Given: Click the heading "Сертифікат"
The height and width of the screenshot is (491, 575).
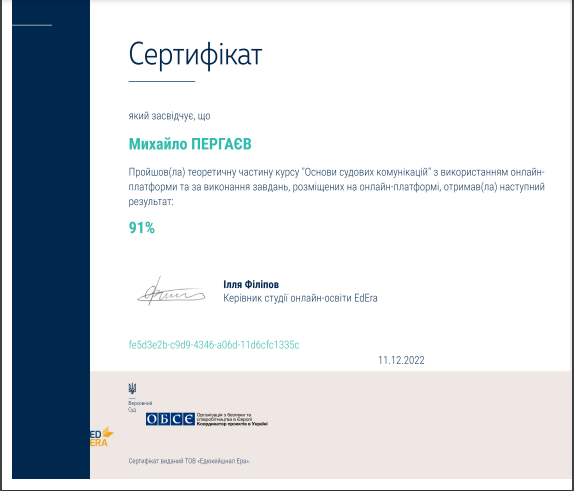Looking at the screenshot, I should tap(195, 55).
